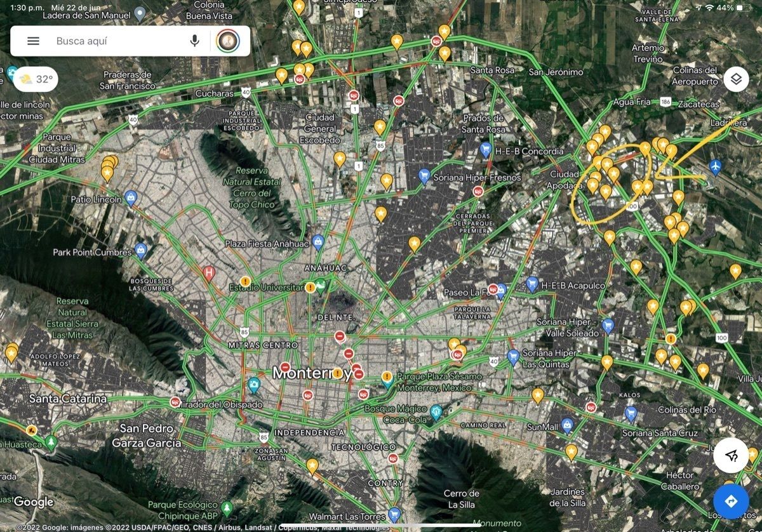This screenshot has height=532, width=762.
Task: Center map on my current location
Action: (x=731, y=455)
